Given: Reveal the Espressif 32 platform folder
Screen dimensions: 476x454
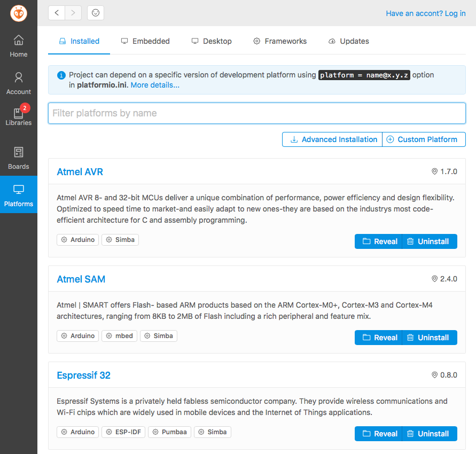Looking at the screenshot, I should (x=379, y=434).
